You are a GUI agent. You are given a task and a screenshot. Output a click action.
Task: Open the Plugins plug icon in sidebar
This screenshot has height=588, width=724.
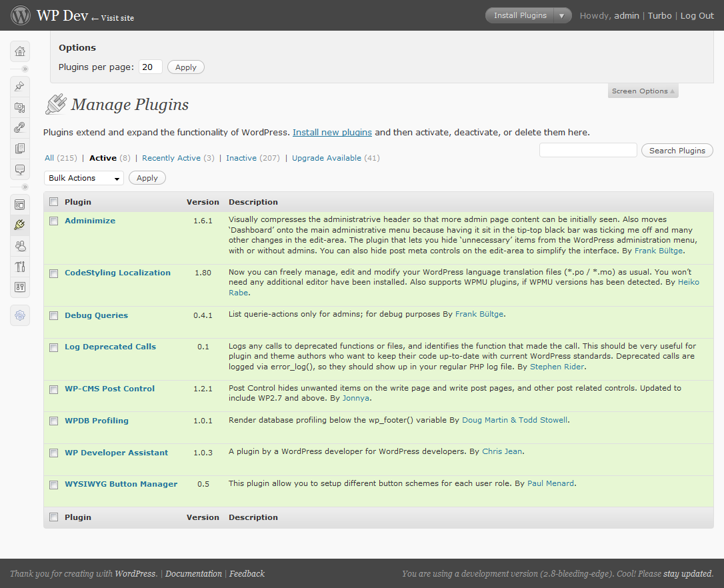pos(20,225)
